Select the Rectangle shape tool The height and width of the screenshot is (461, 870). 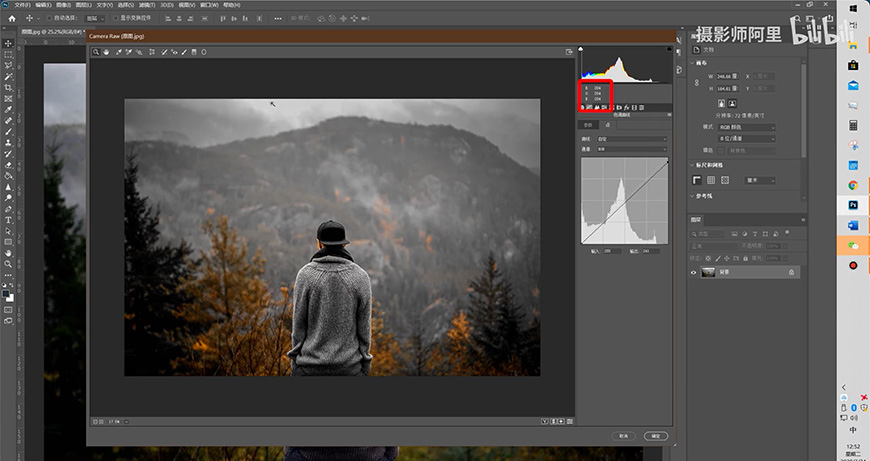click(x=8, y=242)
